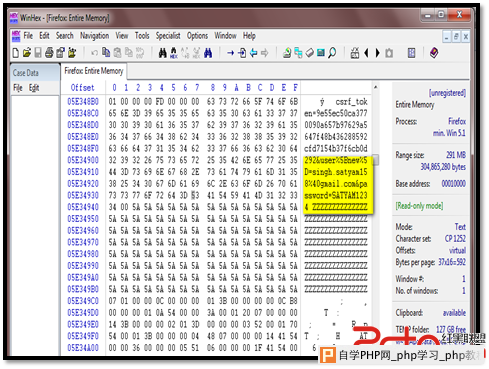Click the Print toolbar icon
489x369 pixels.
click(x=49, y=53)
